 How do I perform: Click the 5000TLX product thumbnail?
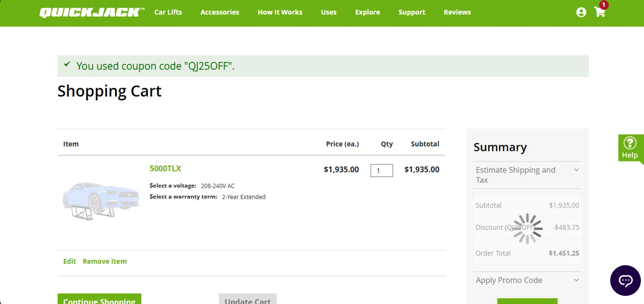101,201
